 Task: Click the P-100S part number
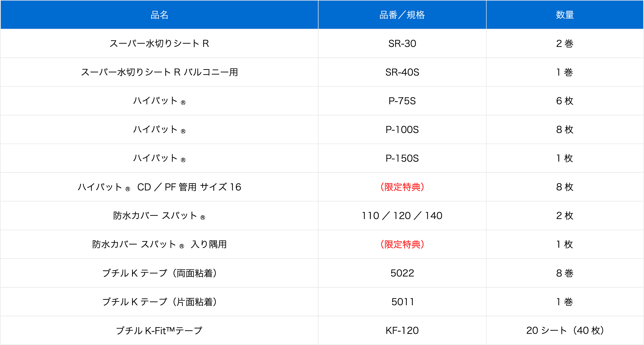(402, 130)
